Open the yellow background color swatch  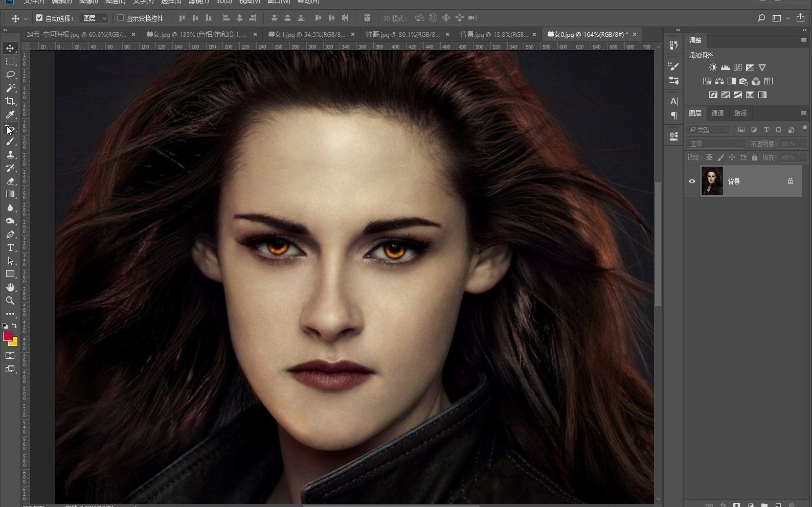click(x=15, y=343)
